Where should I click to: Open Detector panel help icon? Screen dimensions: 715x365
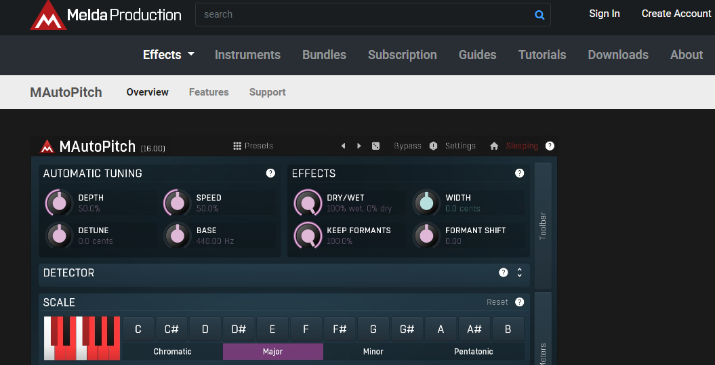[x=503, y=272]
